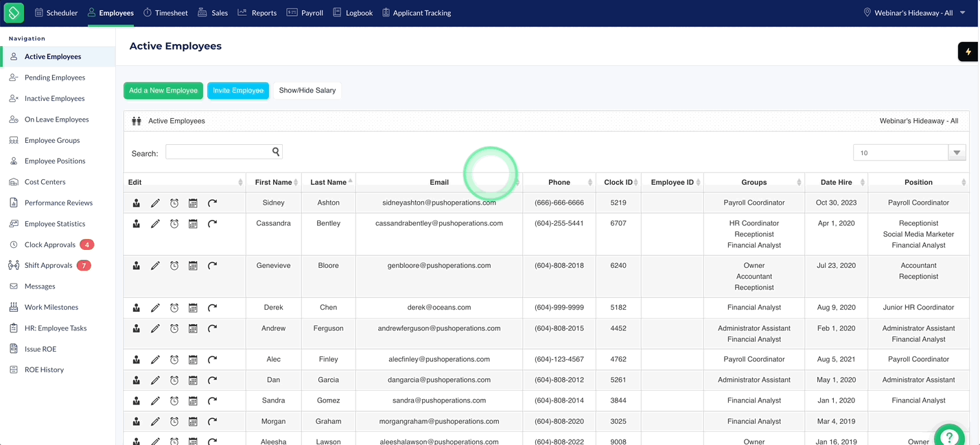
Task: Click the search magnifier icon
Action: point(275,152)
